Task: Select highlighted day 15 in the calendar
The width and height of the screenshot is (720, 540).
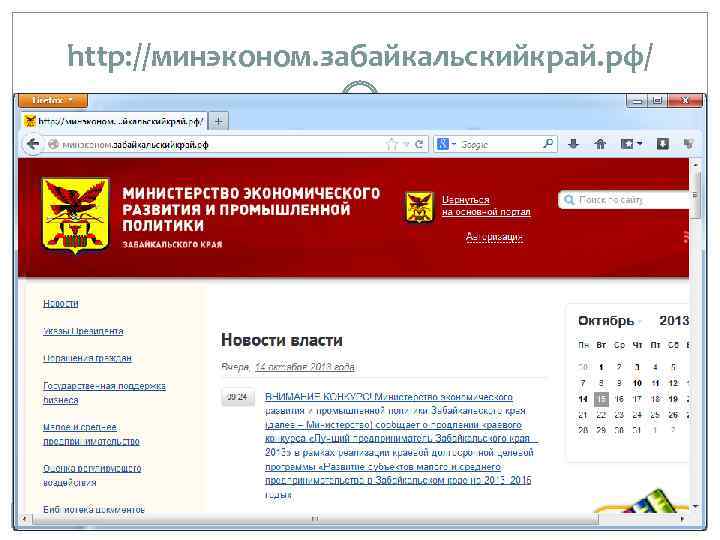Action: (601, 399)
